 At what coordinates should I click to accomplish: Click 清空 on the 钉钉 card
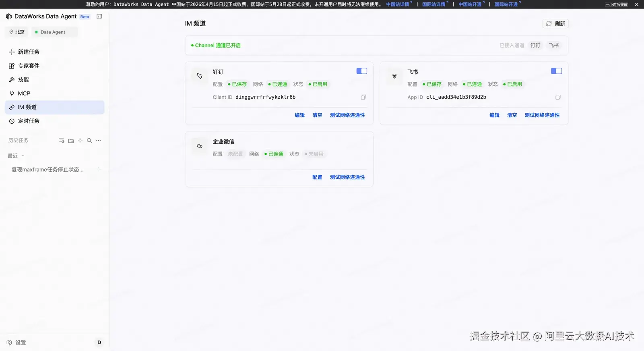318,115
